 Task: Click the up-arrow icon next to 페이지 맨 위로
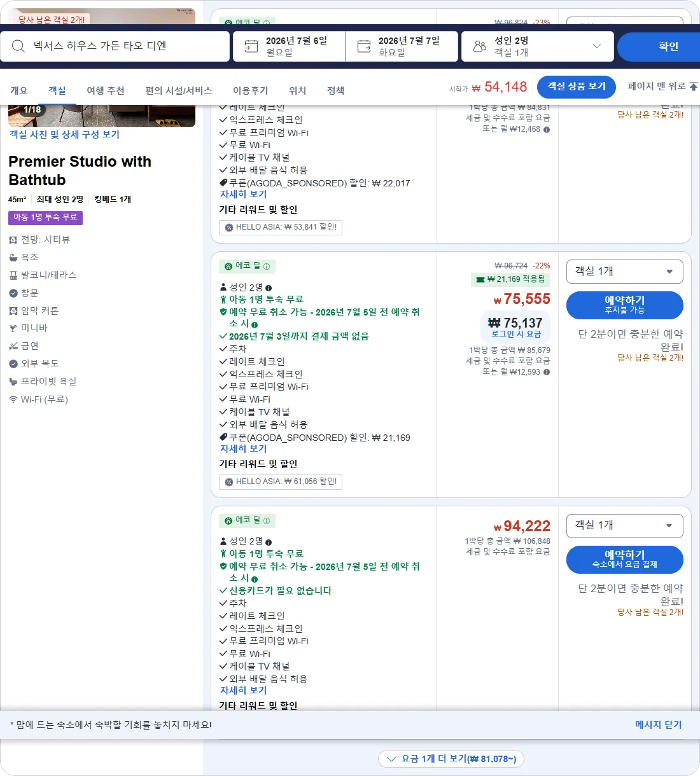(x=694, y=87)
